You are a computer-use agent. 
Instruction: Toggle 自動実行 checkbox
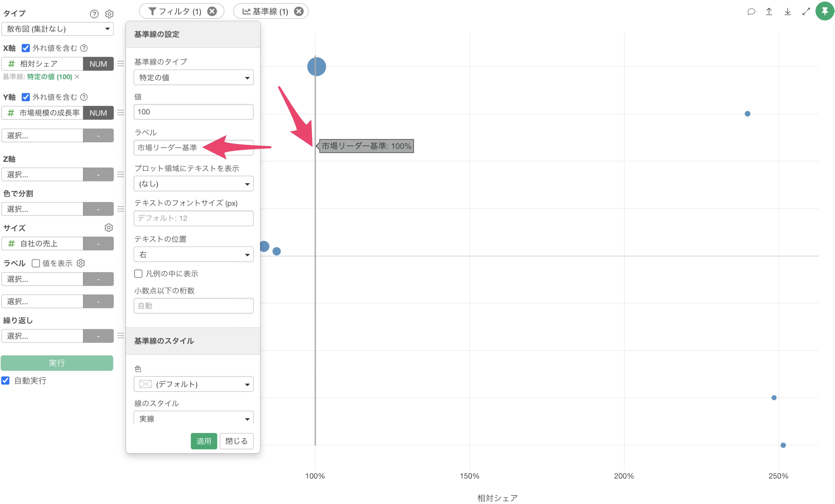5,380
